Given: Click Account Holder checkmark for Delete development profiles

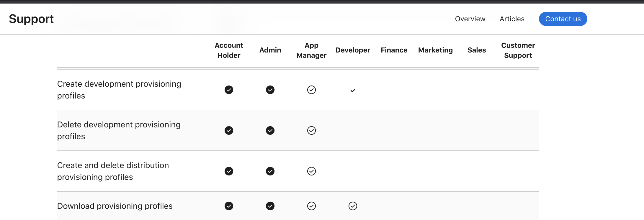Looking at the screenshot, I should pyautogui.click(x=229, y=130).
